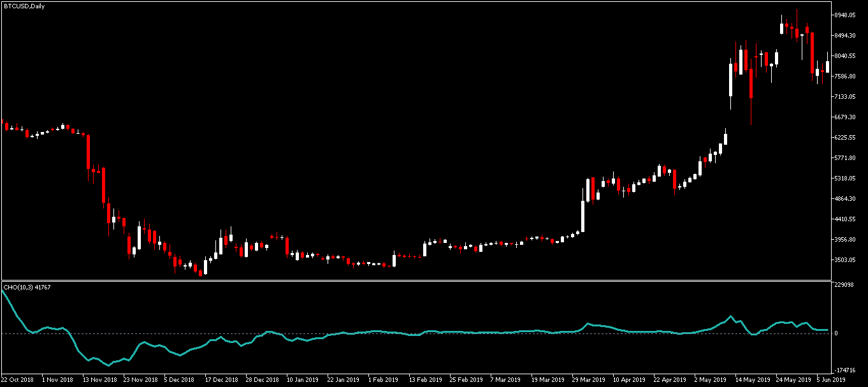
Task: Click the 5 Jun 2019 date label
Action: [x=831, y=379]
